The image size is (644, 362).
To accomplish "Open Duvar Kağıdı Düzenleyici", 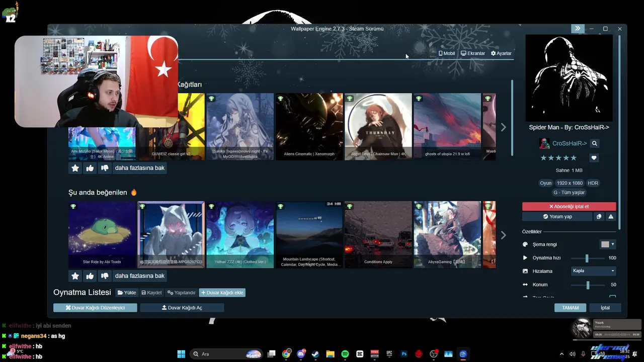I will pyautogui.click(x=95, y=308).
